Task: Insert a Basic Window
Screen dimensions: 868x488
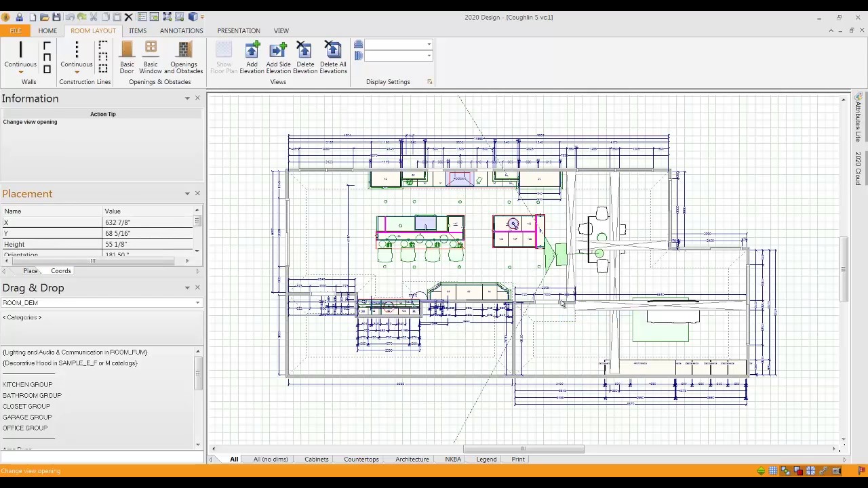Action: (x=151, y=58)
